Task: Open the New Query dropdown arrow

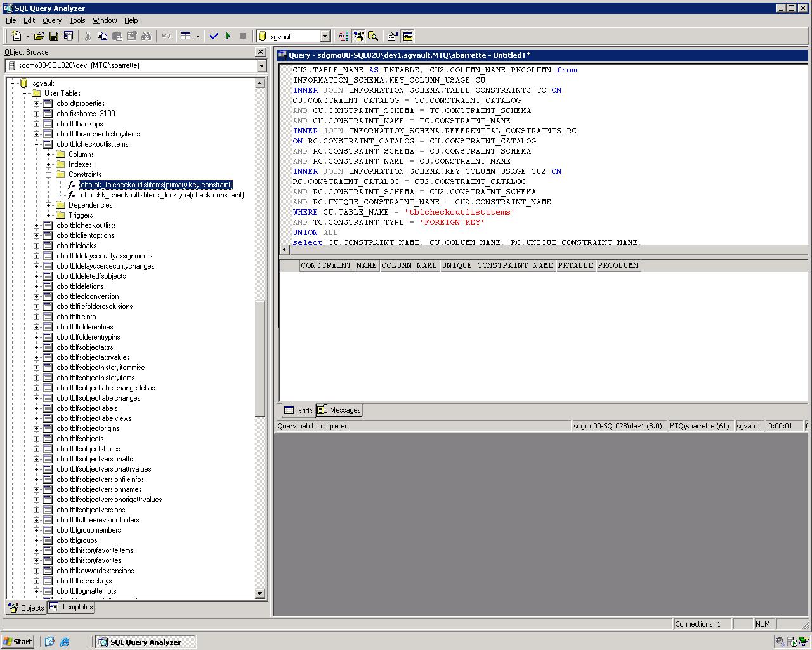Action: (x=28, y=36)
